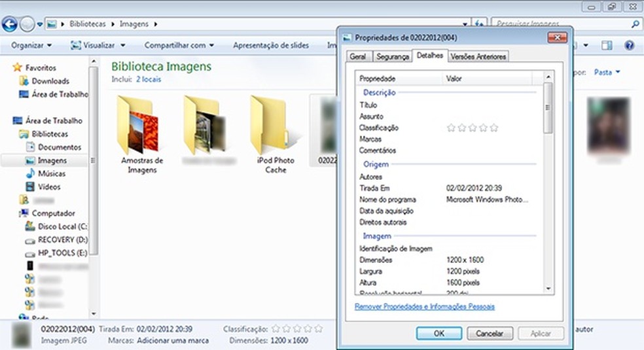Click the Cancelar button
The width and height of the screenshot is (644, 350).
click(x=490, y=333)
